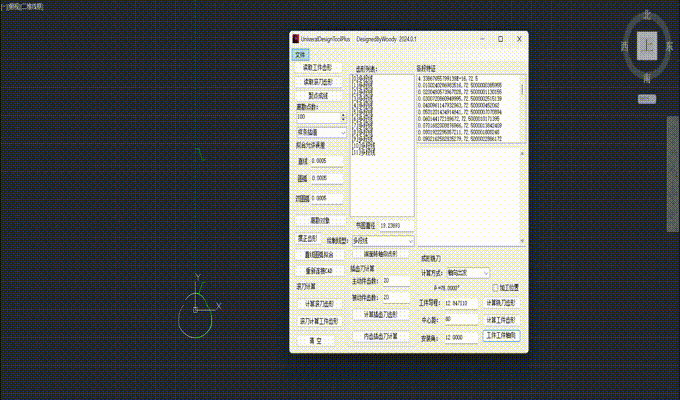The width and height of the screenshot is (680, 400).
Task: Click the 修正齿形 button
Action: click(307, 239)
